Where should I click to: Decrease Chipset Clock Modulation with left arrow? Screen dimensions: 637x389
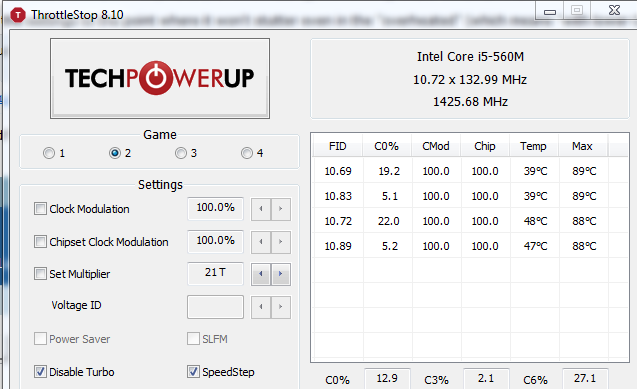[261, 242]
